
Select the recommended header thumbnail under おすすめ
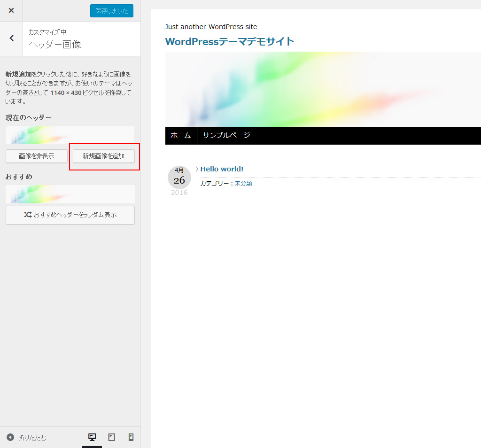(70, 194)
